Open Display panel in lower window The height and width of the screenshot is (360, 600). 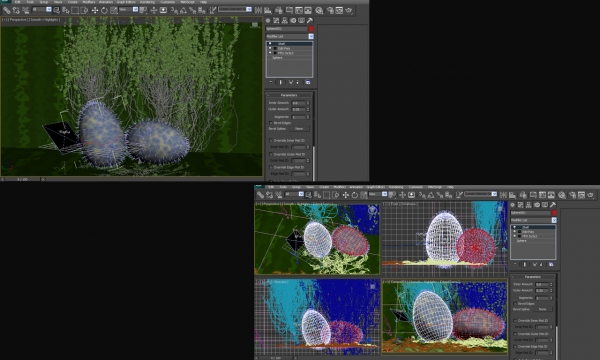tap(545, 205)
